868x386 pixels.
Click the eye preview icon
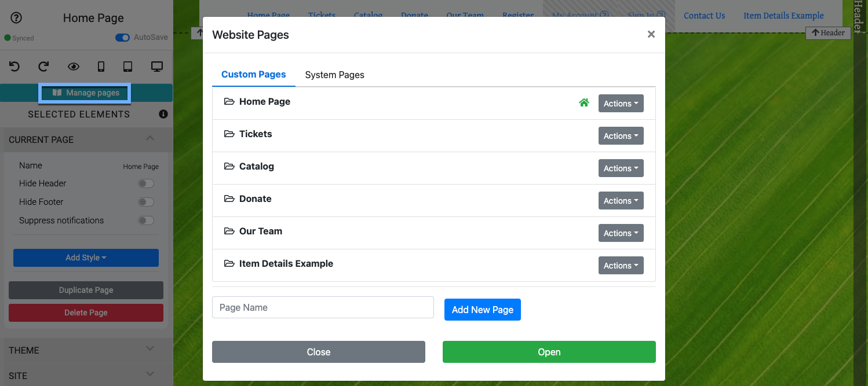tap(73, 67)
